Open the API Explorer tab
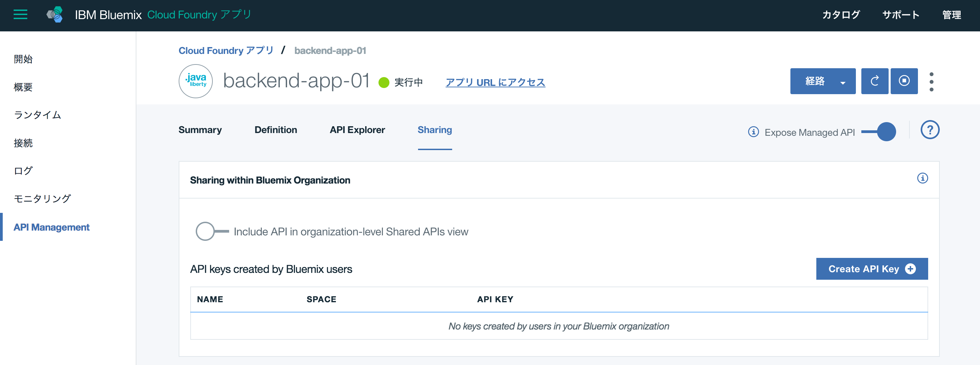Viewport: 980px width, 365px height. [x=357, y=130]
